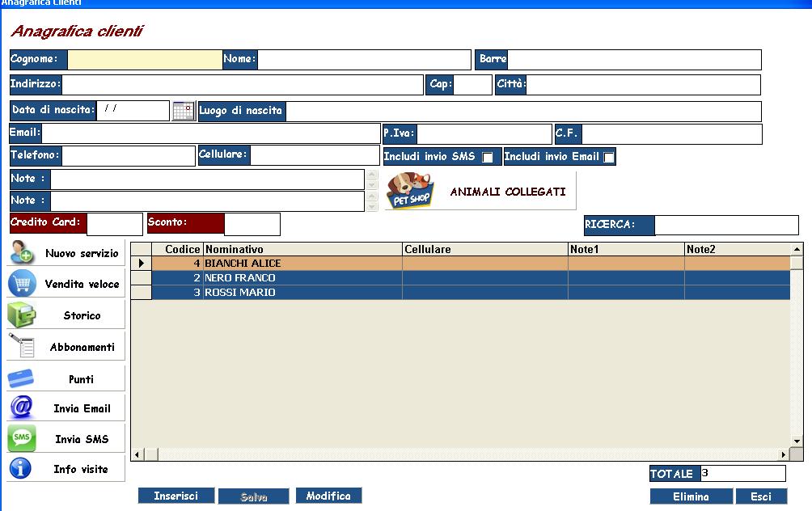812x511 pixels.
Task: Open Punti with the card icon
Action: point(21,378)
